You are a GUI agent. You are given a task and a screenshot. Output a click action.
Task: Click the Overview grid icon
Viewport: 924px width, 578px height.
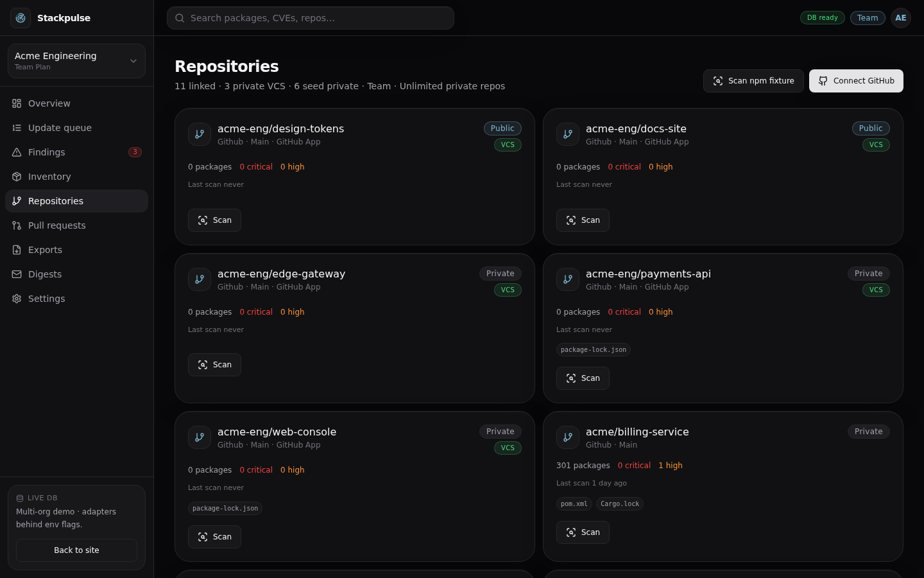click(x=17, y=103)
